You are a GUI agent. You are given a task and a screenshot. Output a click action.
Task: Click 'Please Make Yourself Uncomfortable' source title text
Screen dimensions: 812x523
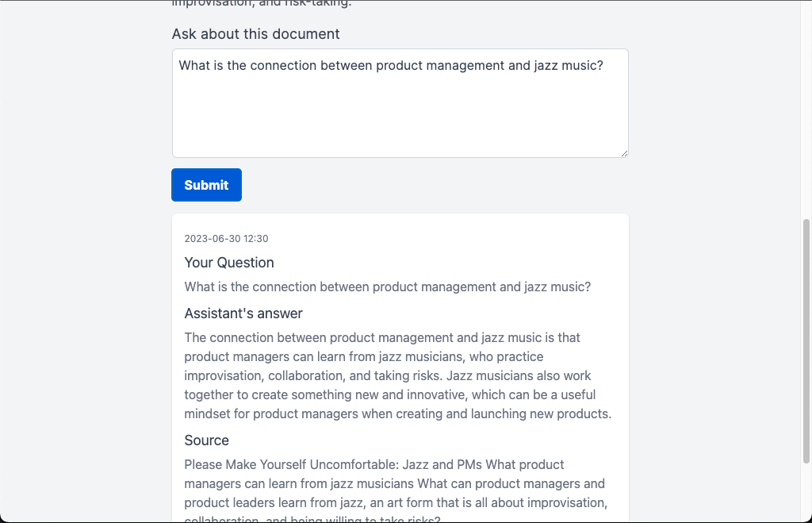(292, 464)
